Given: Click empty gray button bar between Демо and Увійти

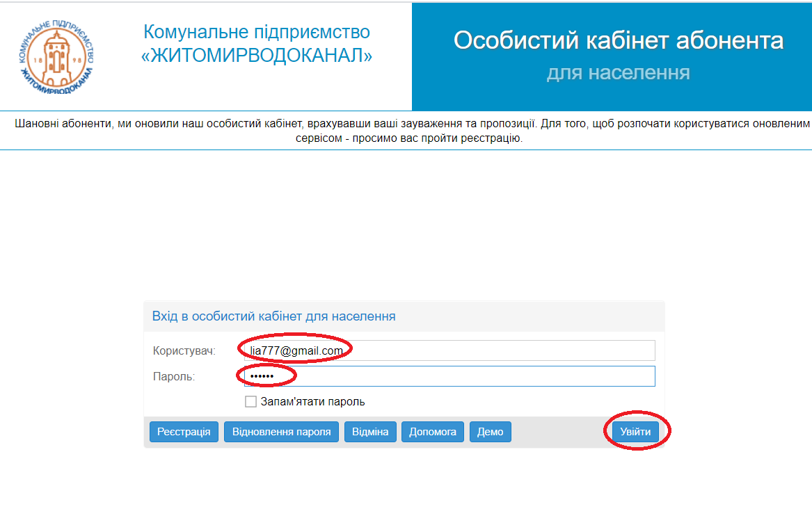Looking at the screenshot, I should (x=557, y=432).
